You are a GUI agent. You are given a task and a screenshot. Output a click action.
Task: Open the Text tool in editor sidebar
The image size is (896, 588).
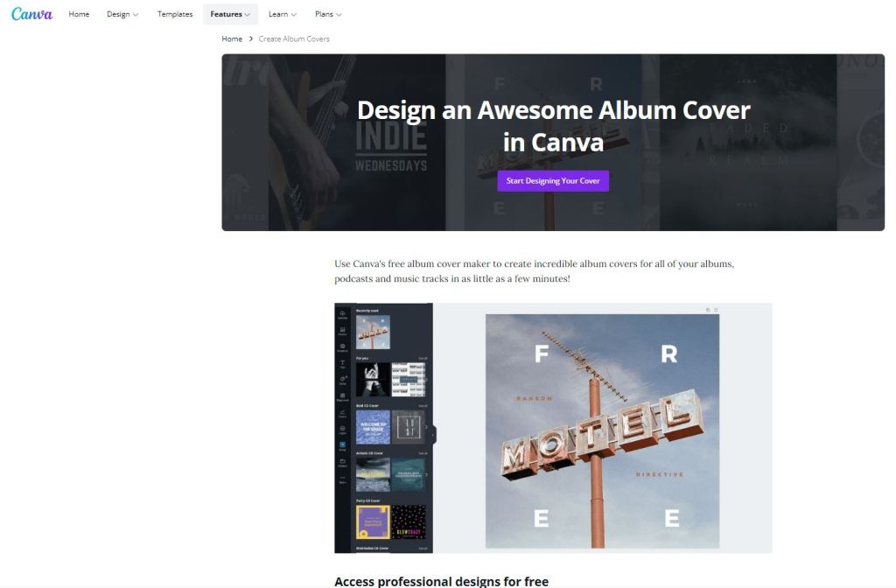click(x=342, y=364)
